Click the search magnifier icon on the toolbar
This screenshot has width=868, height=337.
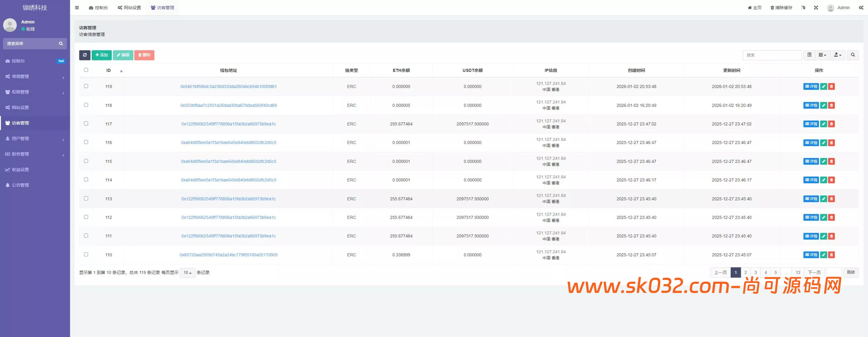pyautogui.click(x=853, y=55)
